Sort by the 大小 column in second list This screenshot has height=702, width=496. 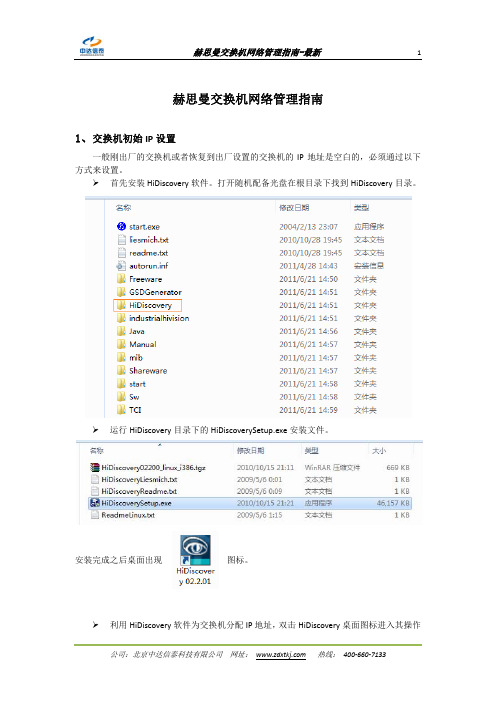point(379,450)
